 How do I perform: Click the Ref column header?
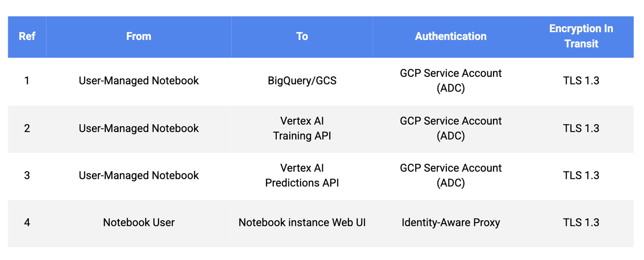coord(27,37)
